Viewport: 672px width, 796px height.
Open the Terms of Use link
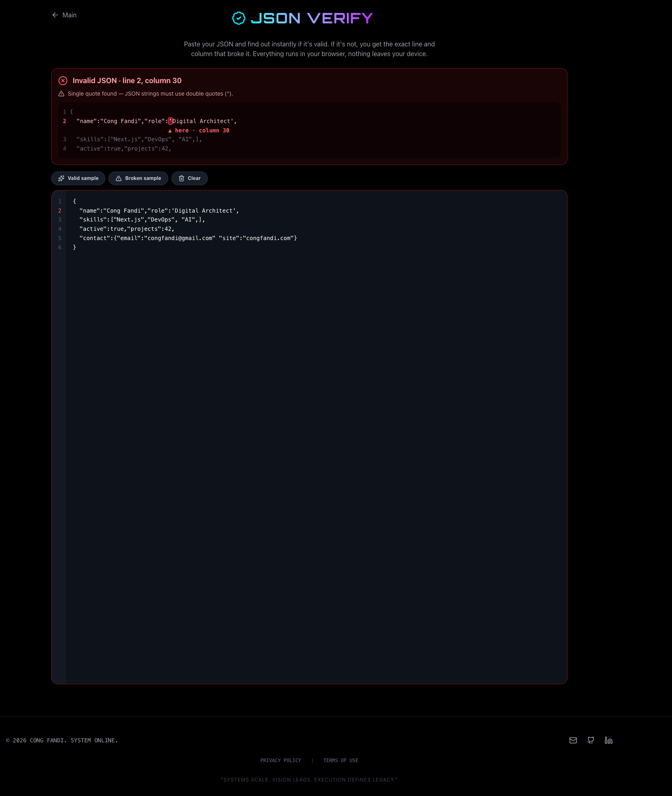(x=341, y=760)
